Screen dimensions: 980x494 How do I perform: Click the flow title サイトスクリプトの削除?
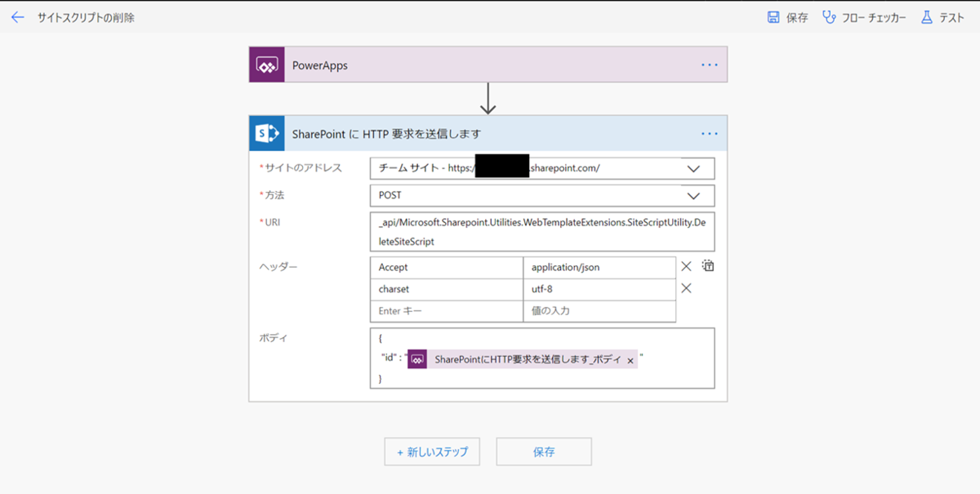click(x=86, y=18)
